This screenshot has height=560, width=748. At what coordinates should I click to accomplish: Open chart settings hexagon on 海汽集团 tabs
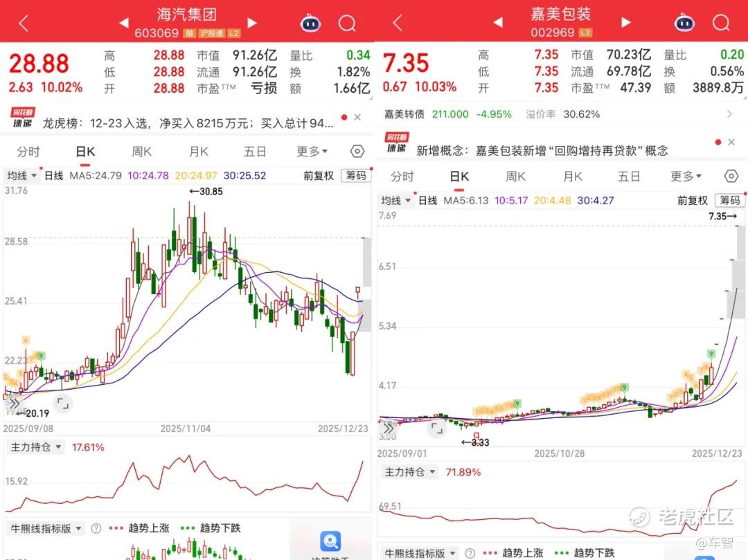357,152
